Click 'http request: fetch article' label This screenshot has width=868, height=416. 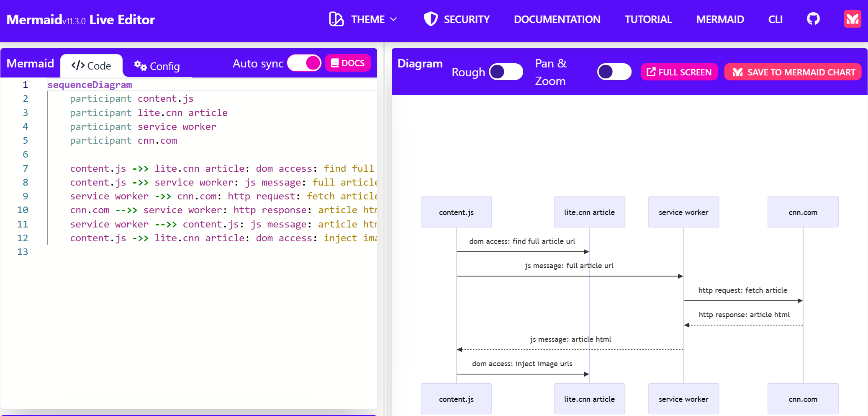[743, 290]
